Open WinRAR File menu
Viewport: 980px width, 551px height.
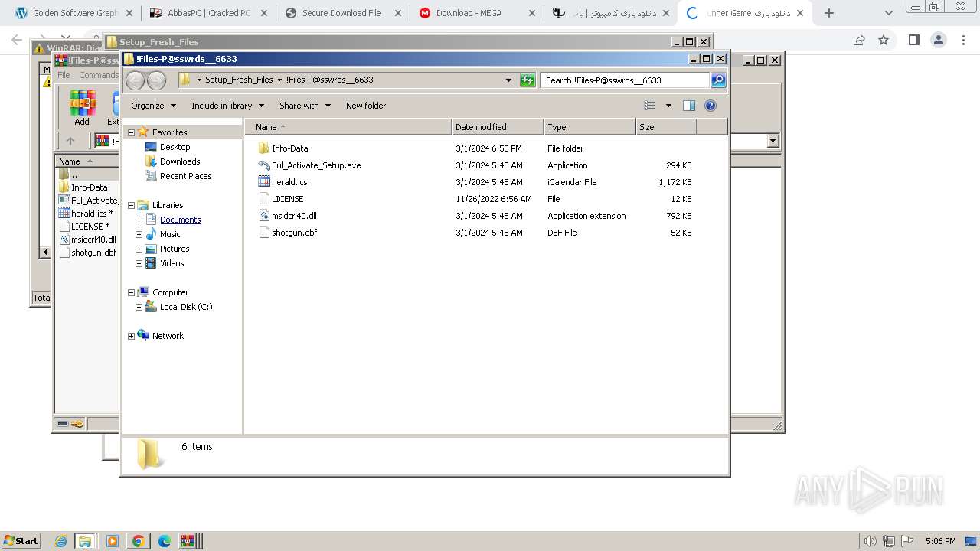coord(64,75)
